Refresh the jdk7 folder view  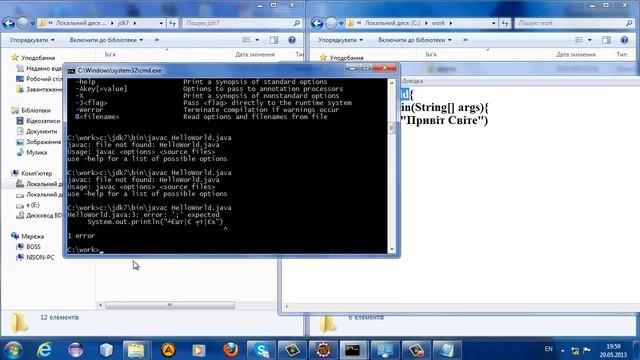(x=173, y=23)
